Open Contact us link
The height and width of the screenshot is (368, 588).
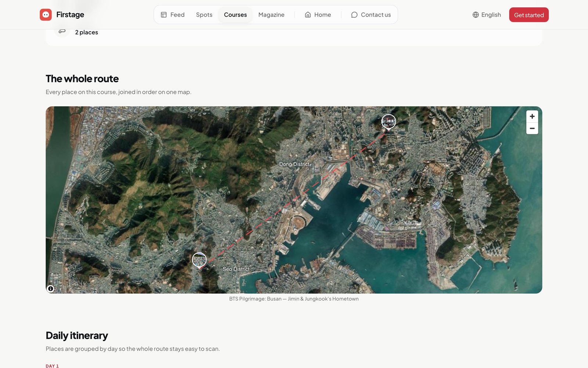tap(371, 15)
